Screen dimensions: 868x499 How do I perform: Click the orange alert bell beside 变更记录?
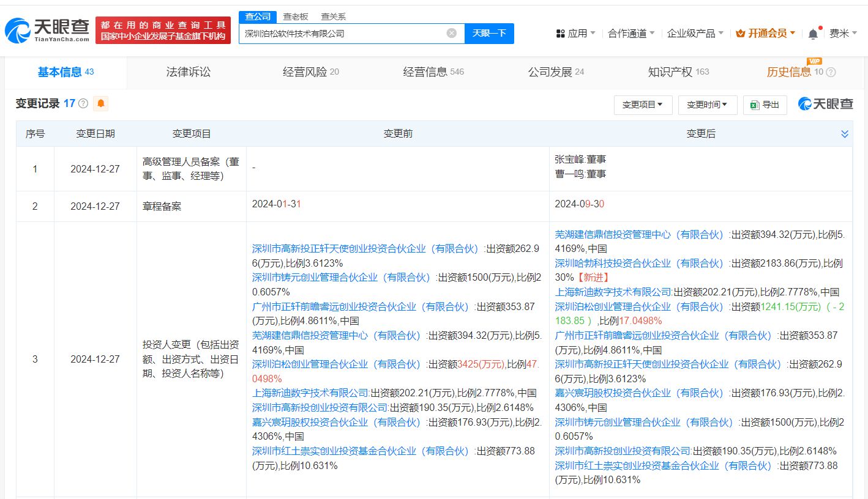click(x=101, y=103)
